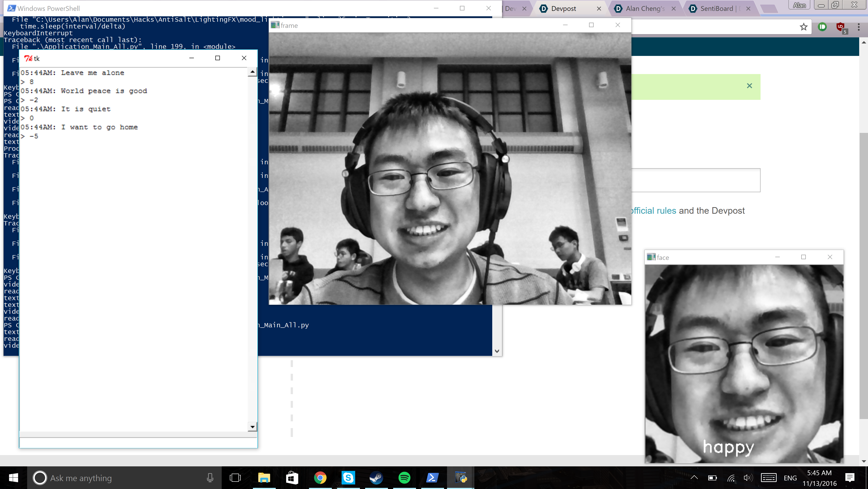Screen dimensions: 868x489
Task: Click the 'It is quiet' line
Action: pyautogui.click(x=66, y=109)
